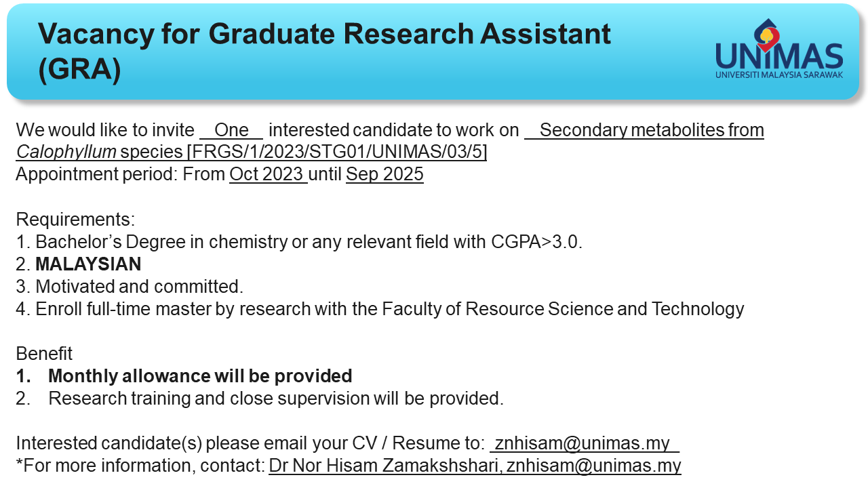868x488 pixels.
Task: Click the underlined 'One' candidate field
Action: tap(231, 130)
